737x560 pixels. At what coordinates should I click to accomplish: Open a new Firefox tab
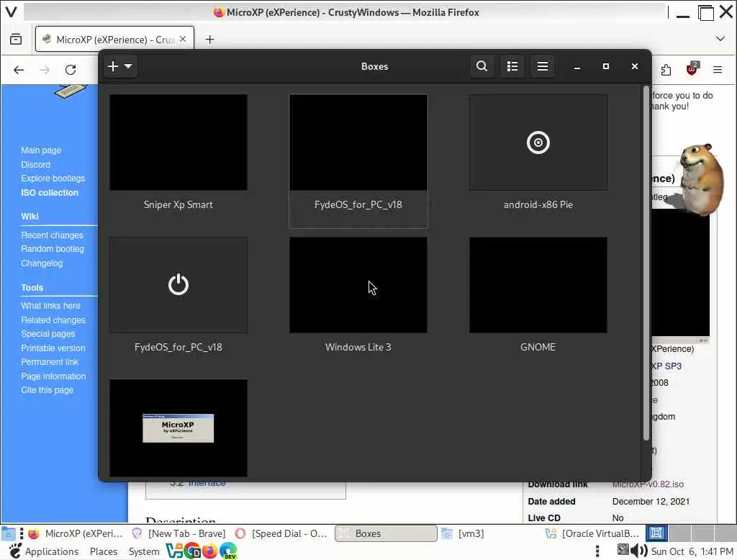[210, 40]
